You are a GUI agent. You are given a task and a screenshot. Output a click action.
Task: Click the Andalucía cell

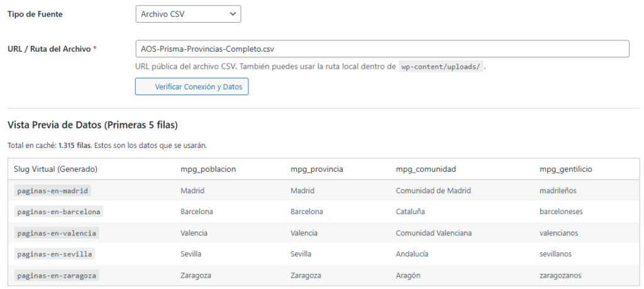(x=412, y=254)
